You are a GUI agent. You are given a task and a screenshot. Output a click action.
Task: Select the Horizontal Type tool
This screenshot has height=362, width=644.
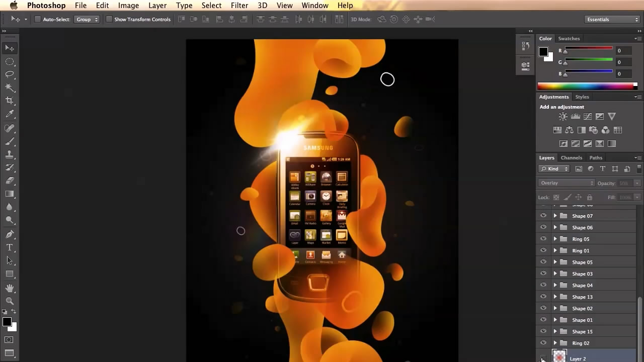click(10, 247)
